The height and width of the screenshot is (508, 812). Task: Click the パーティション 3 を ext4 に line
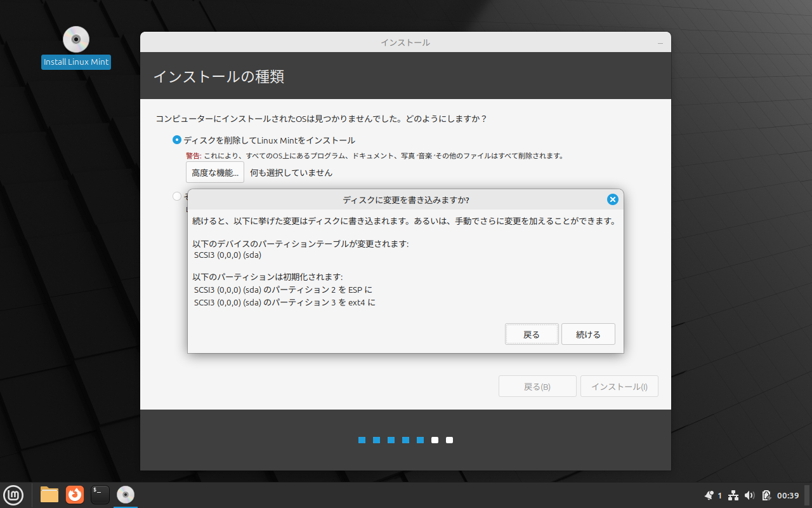pos(285,302)
